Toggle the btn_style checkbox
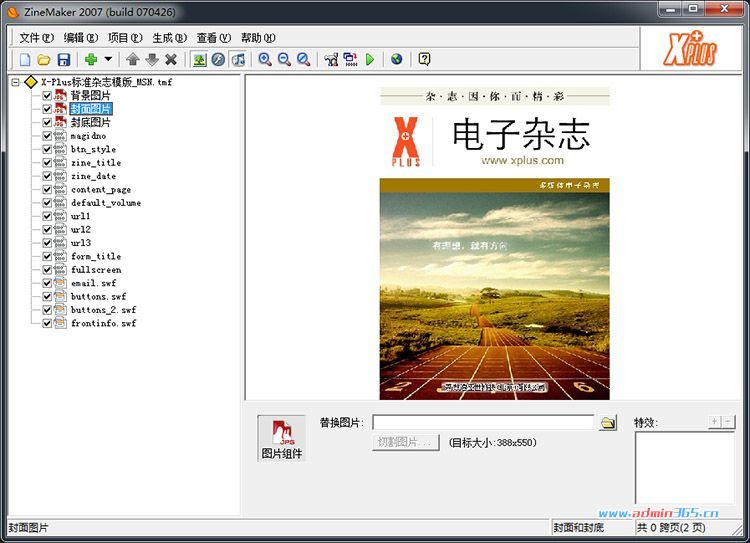 click(x=47, y=149)
